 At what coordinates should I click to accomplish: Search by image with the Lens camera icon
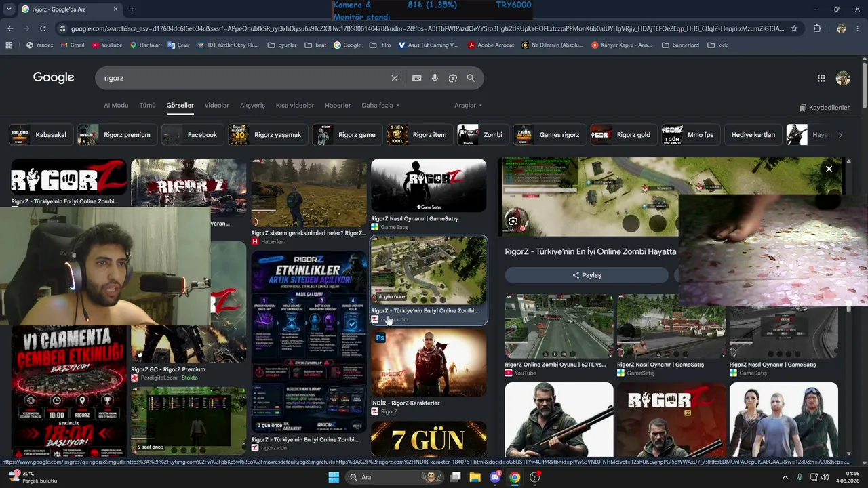(453, 78)
